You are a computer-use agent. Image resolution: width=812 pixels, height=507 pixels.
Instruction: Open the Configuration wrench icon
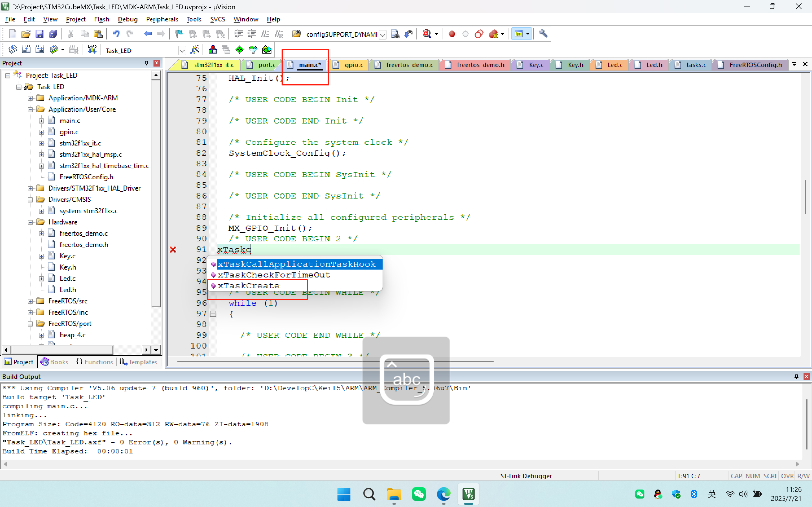coord(543,34)
